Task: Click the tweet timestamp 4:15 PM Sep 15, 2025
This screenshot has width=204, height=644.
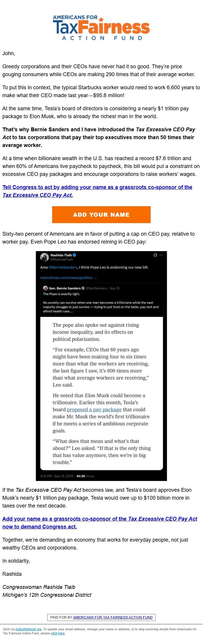Action: pos(57,476)
